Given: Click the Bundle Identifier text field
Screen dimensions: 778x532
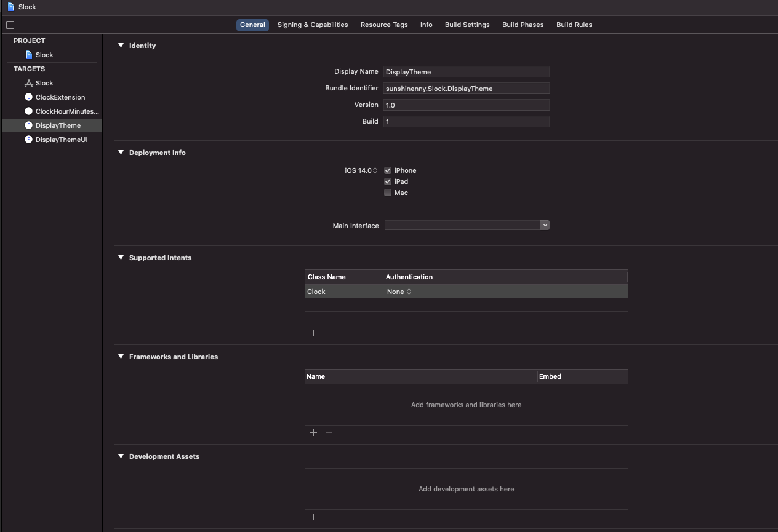Looking at the screenshot, I should click(466, 89).
